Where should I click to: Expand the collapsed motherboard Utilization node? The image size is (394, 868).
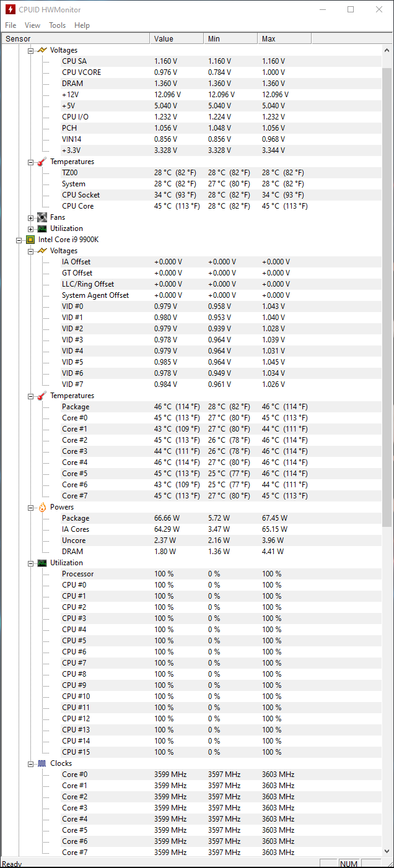tap(30, 228)
